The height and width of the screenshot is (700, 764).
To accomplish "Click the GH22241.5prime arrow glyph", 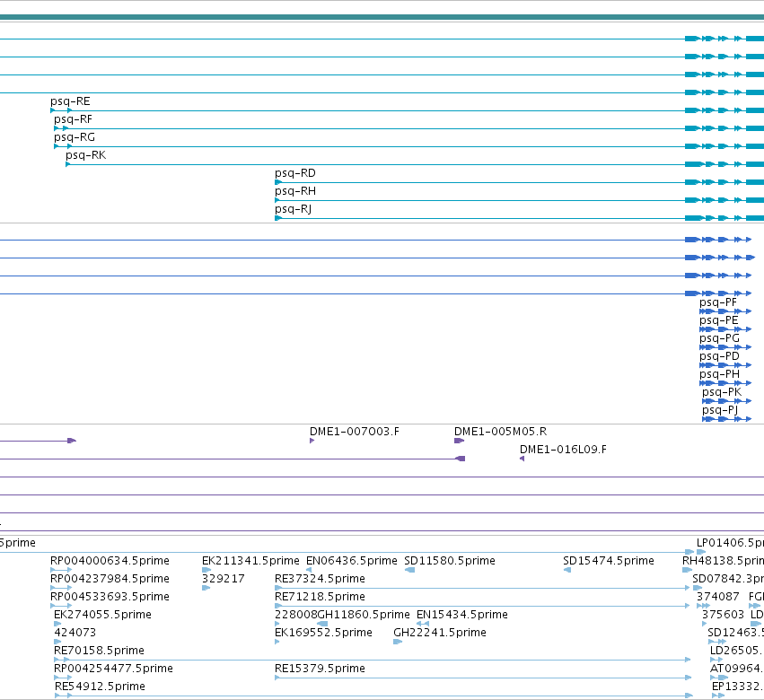I will pos(398,642).
